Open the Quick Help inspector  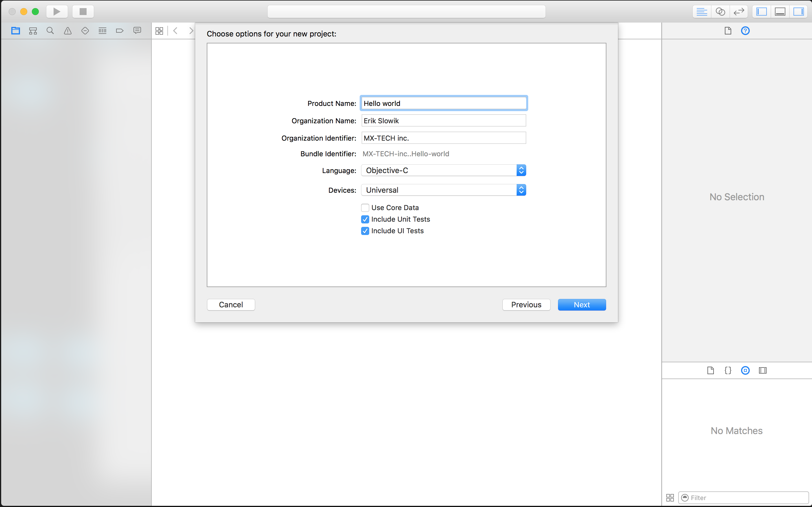coord(745,30)
